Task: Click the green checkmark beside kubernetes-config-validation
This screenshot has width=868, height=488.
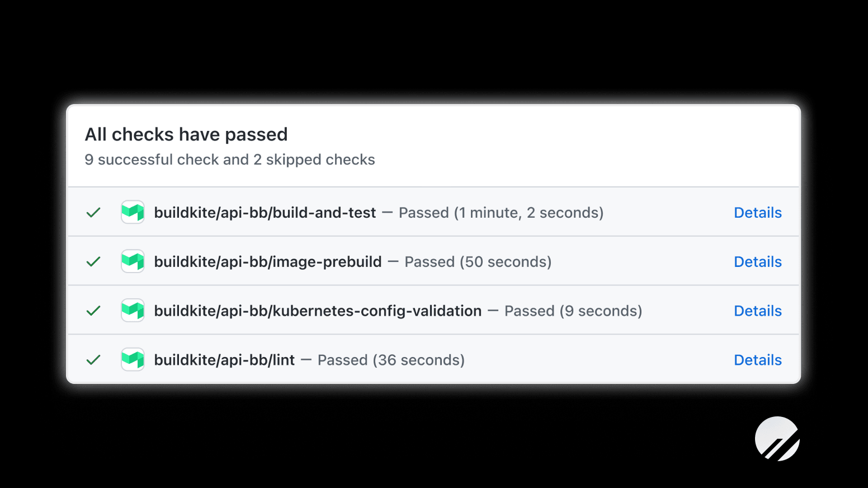Action: [93, 310]
